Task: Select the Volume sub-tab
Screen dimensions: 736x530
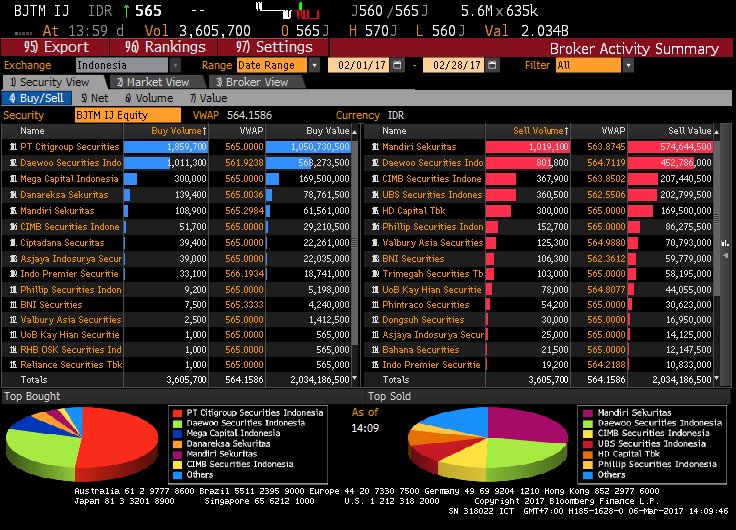Action: click(149, 98)
